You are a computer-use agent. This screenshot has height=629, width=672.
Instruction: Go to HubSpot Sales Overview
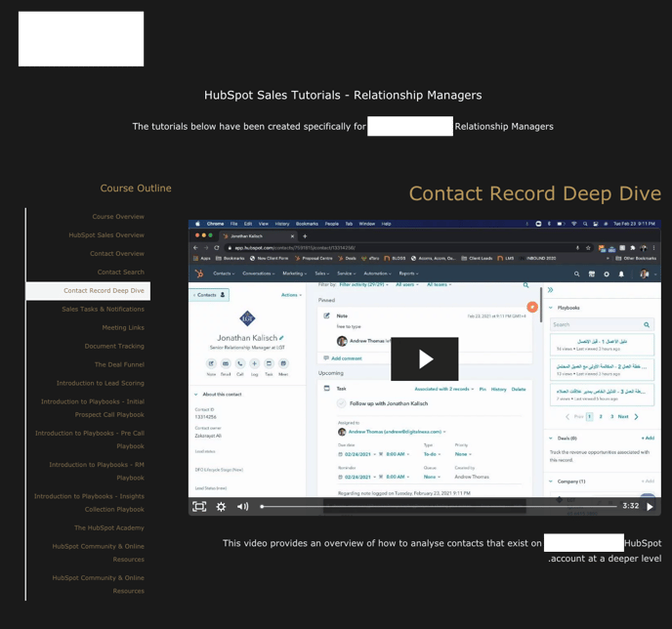(x=106, y=235)
